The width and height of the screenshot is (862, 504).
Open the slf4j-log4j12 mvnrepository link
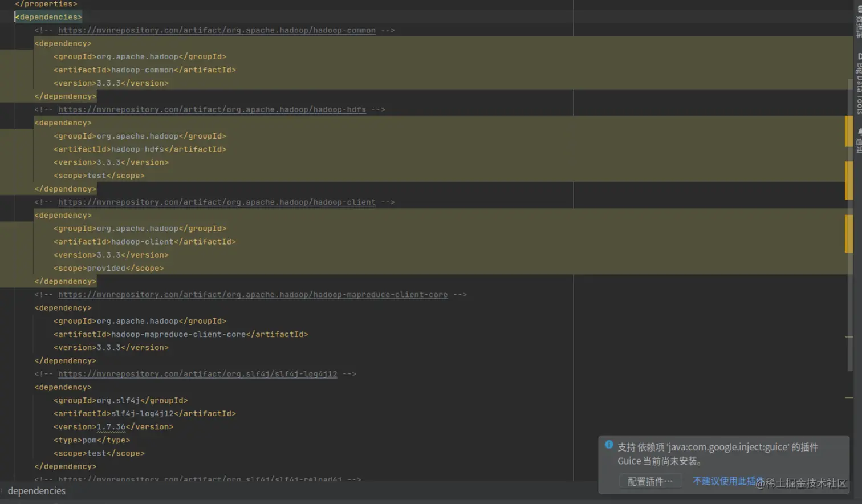coord(197,374)
